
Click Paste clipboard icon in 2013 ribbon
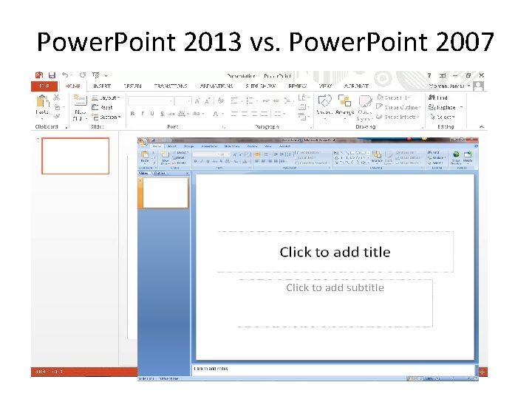(x=42, y=101)
